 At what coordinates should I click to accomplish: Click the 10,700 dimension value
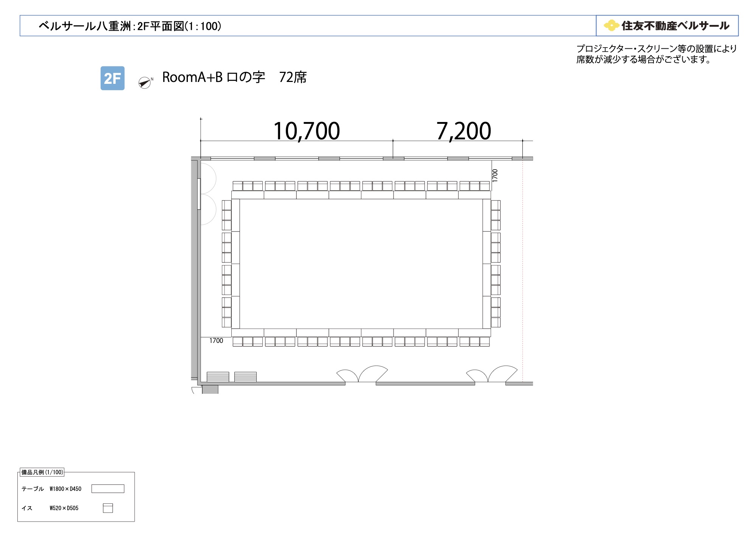pyautogui.click(x=307, y=131)
